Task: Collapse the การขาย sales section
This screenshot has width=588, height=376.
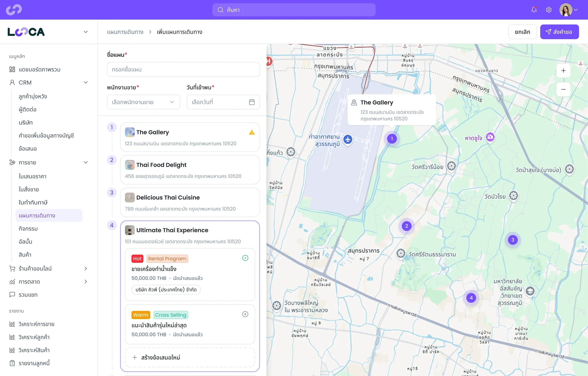Action: (86, 163)
